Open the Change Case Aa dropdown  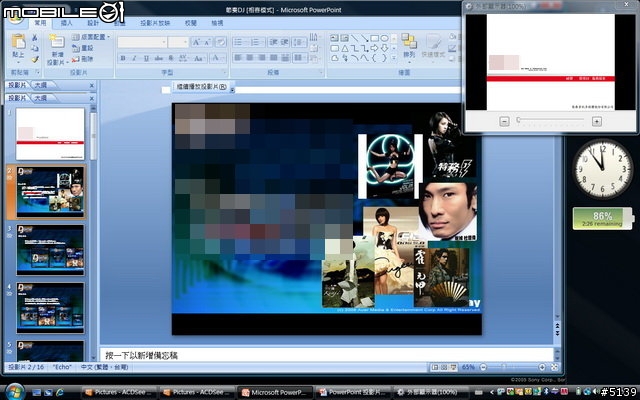[198, 58]
